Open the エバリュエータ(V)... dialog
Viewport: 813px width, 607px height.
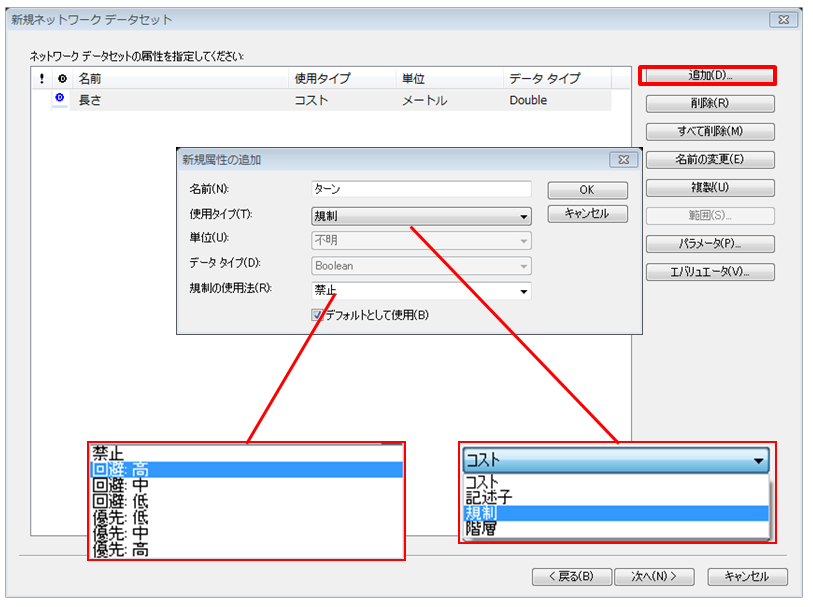pos(709,272)
